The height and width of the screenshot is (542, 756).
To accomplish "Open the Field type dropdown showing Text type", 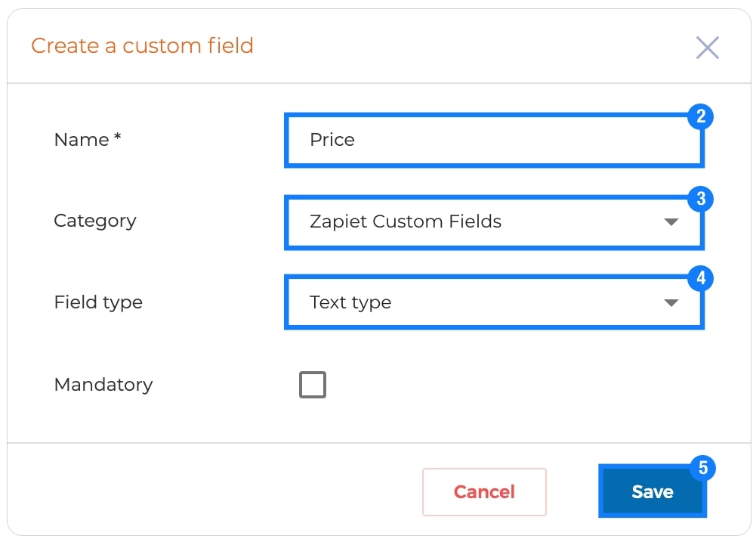I will point(494,302).
